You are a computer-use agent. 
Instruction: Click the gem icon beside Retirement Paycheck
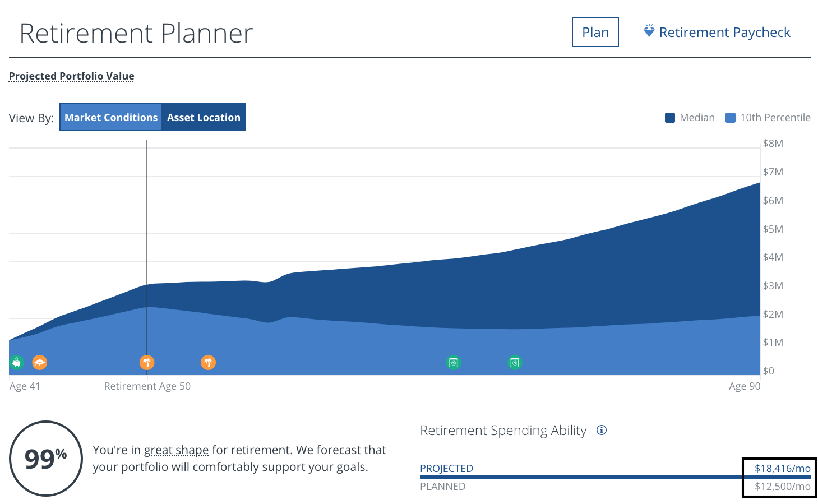pyautogui.click(x=649, y=31)
